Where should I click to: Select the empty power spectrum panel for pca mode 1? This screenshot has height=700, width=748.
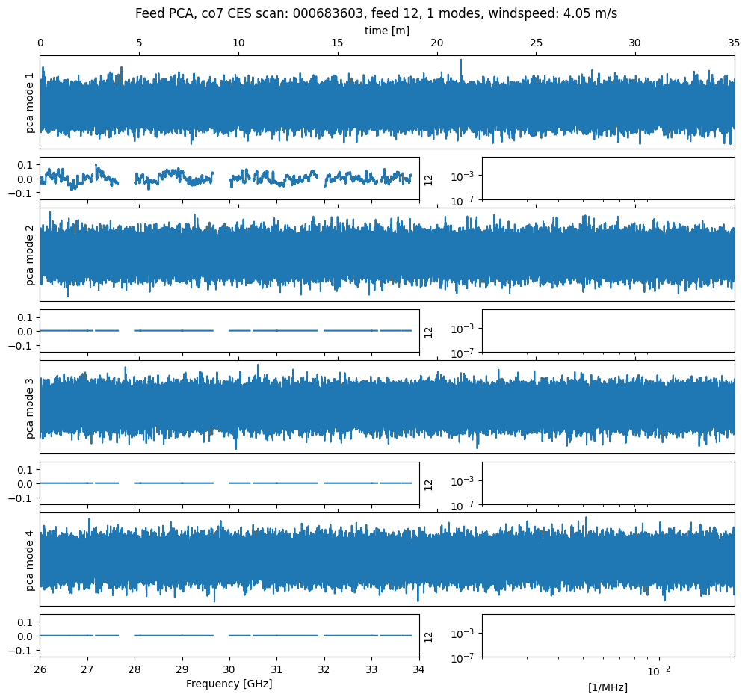[x=608, y=179]
